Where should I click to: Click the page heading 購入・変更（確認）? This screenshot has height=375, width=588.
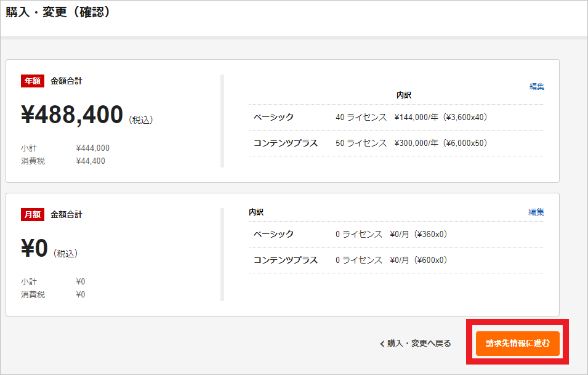point(58,12)
